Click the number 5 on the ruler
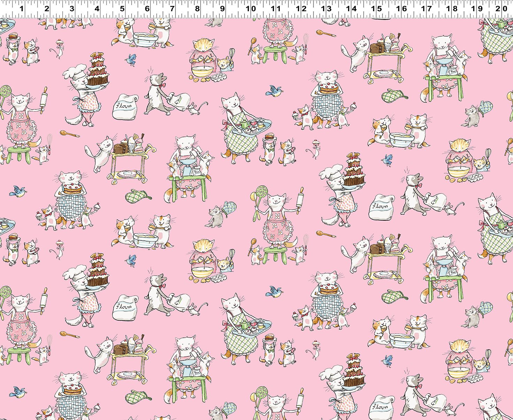The width and height of the screenshot is (513, 420). (x=122, y=8)
